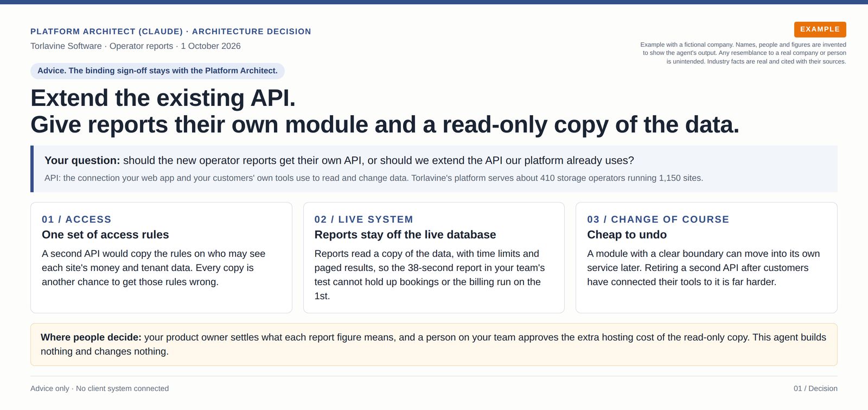This screenshot has width=868, height=410.
Task: Click the 'Torlavine Software · Operator reports' subtitle
Action: coord(136,46)
